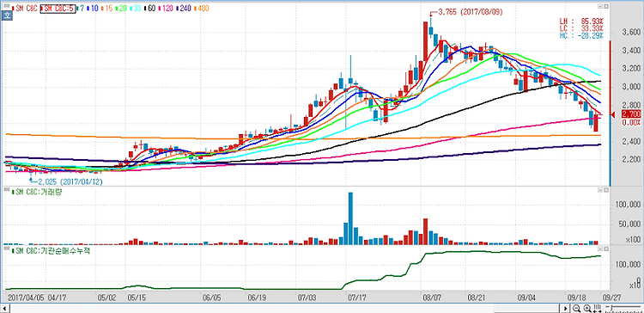Screen dimensions: 644x313
Task: Click the grey menu icon above 호 button
Action: click(x=7, y=6)
